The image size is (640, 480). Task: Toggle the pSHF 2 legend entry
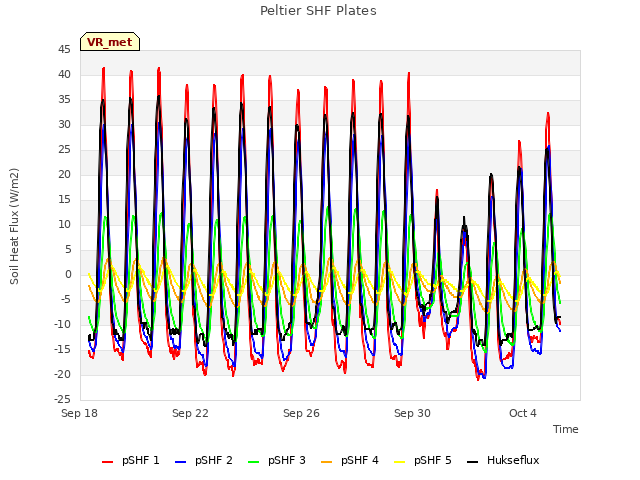click(204, 460)
